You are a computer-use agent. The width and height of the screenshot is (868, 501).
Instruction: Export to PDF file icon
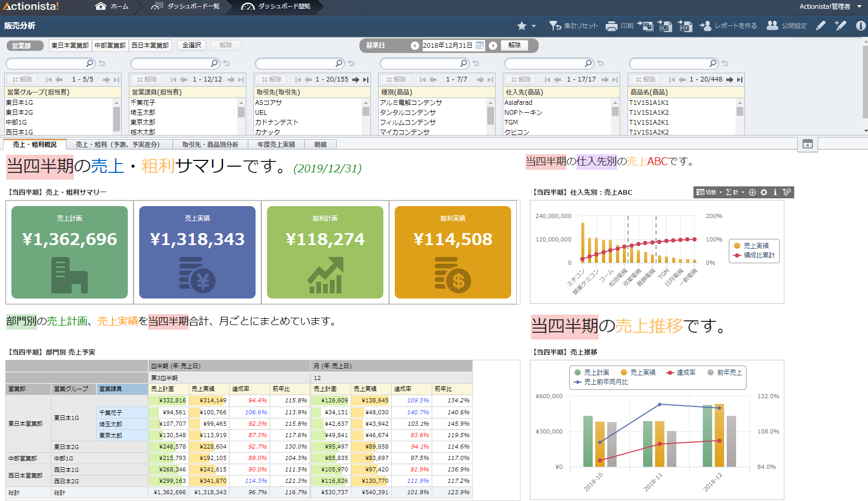click(x=685, y=26)
